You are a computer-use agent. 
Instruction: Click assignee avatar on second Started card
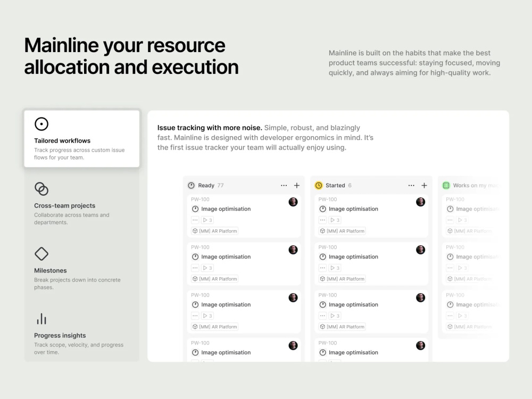click(x=421, y=250)
